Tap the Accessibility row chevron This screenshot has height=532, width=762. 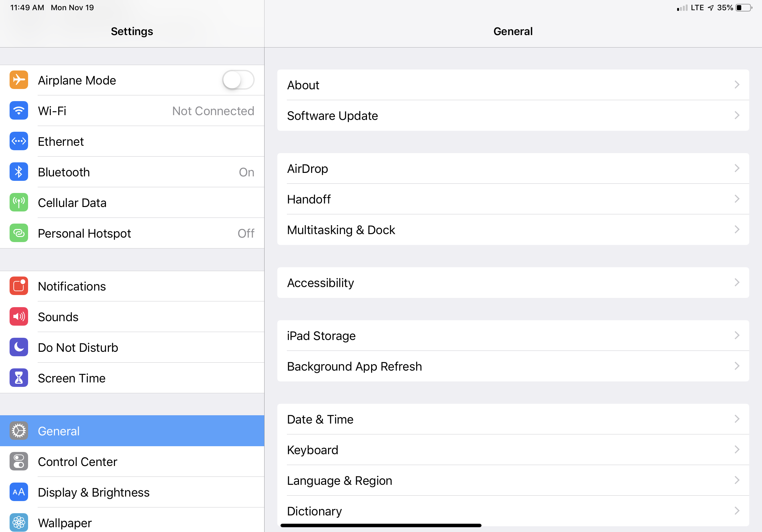click(x=737, y=283)
